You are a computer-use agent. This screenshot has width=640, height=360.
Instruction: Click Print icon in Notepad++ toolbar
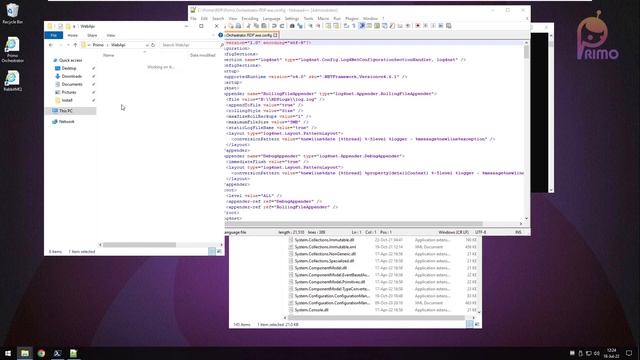point(238,26)
